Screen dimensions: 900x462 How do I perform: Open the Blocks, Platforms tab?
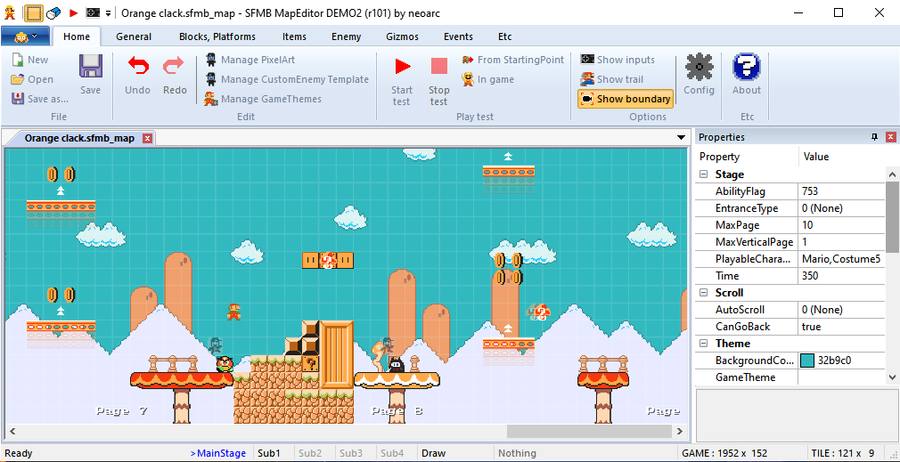point(218,37)
